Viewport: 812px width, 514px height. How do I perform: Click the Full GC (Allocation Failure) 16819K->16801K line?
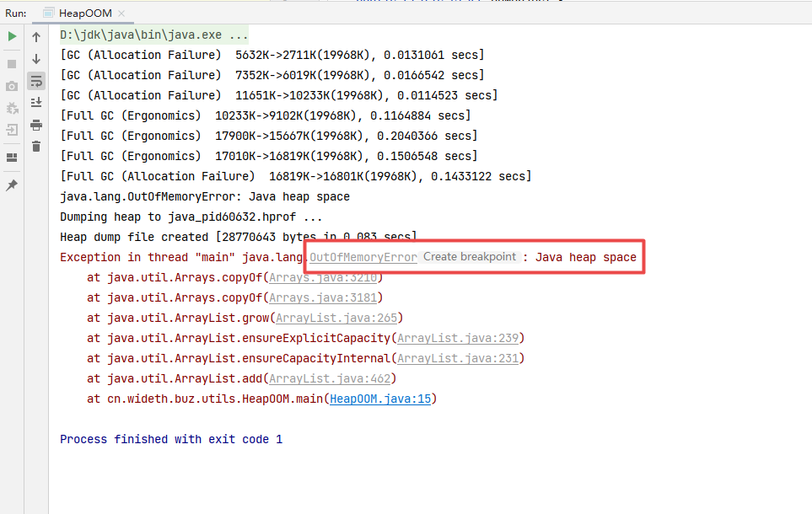pos(296,176)
